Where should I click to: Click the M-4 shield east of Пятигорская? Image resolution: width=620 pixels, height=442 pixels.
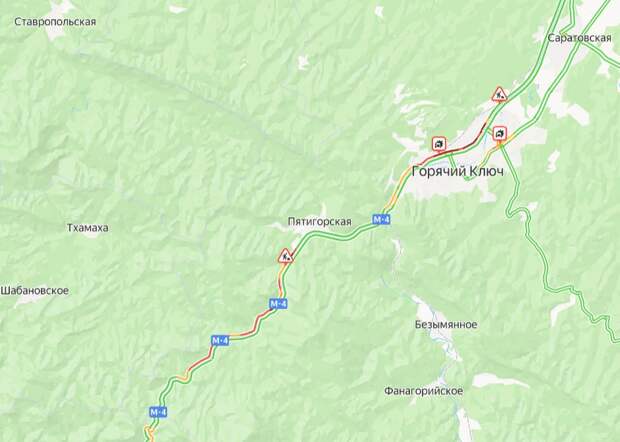pyautogui.click(x=381, y=219)
